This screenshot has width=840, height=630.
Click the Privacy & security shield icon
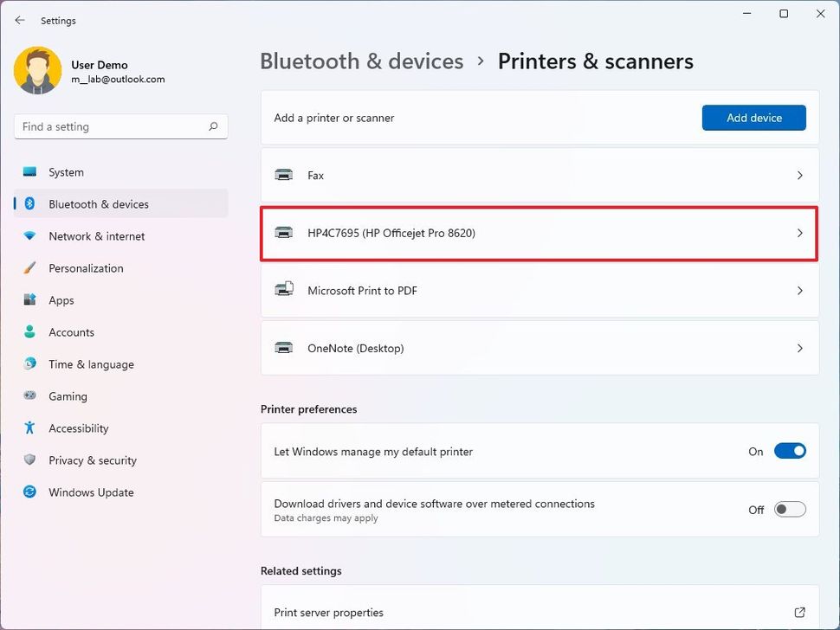coord(30,460)
